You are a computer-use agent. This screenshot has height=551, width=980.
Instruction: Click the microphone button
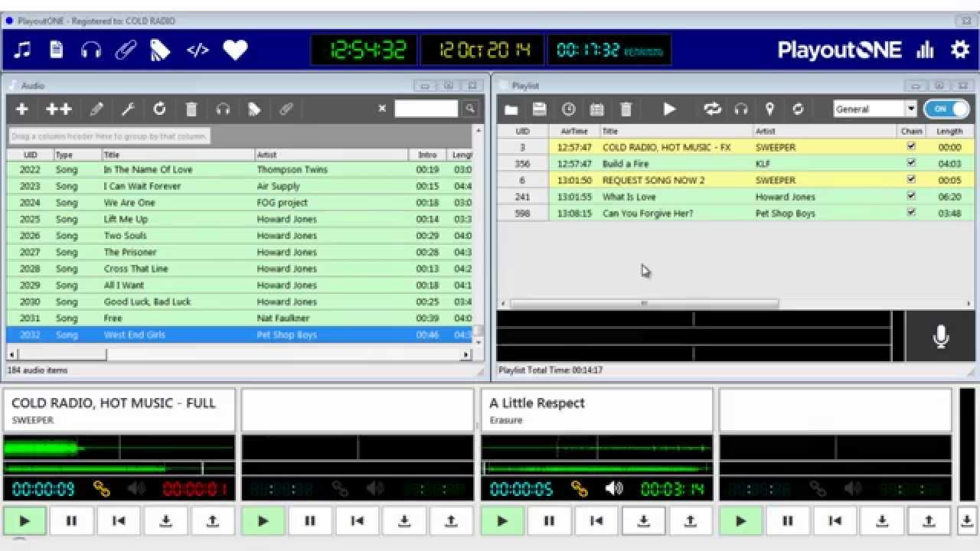941,336
